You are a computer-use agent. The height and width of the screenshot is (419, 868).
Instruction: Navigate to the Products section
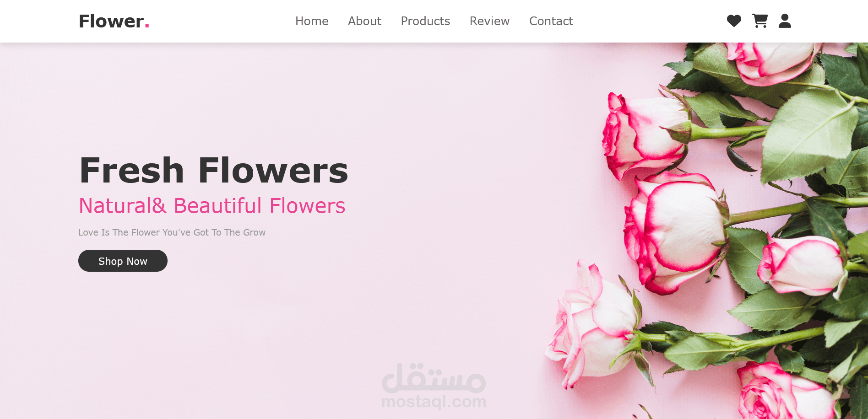pos(425,21)
